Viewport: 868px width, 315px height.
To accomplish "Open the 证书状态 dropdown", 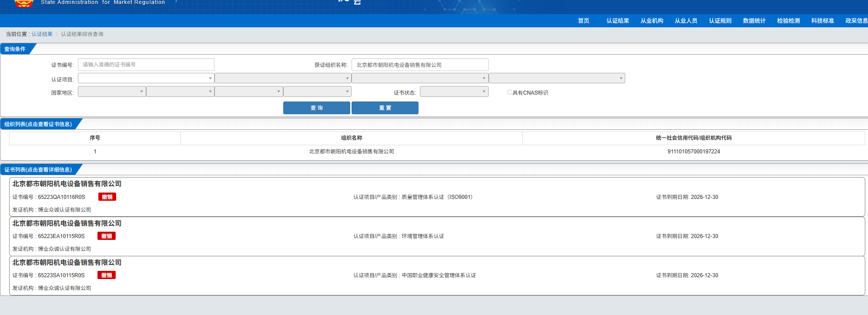I will [x=454, y=91].
